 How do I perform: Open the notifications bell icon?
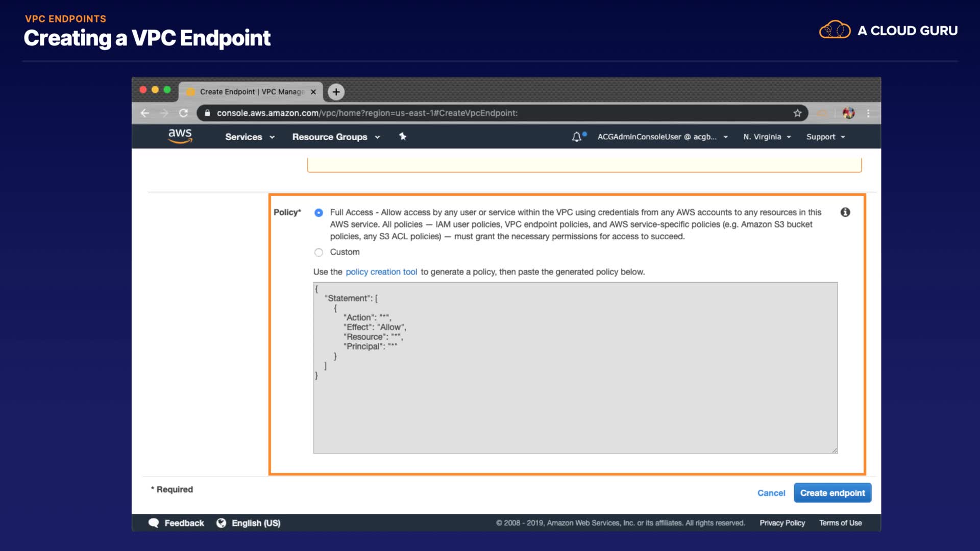click(576, 137)
